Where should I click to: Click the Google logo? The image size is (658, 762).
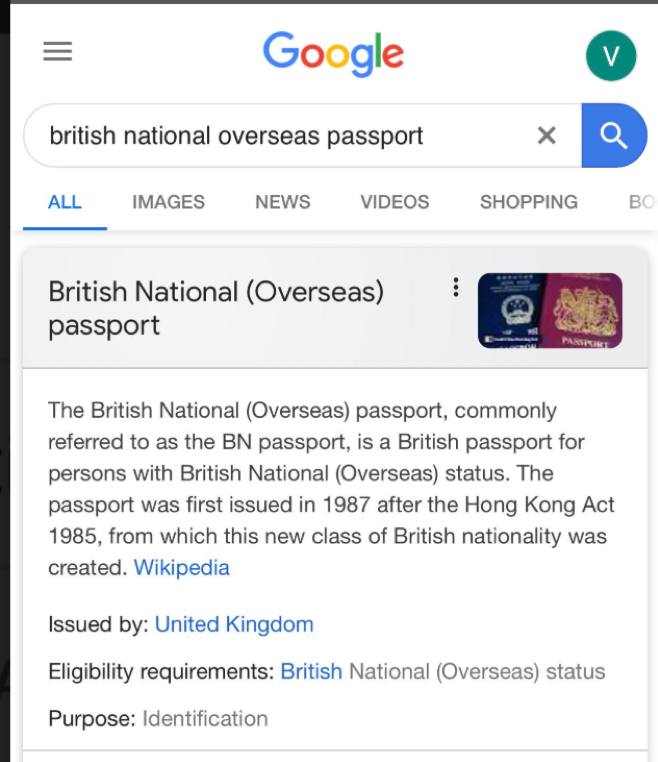pos(333,53)
